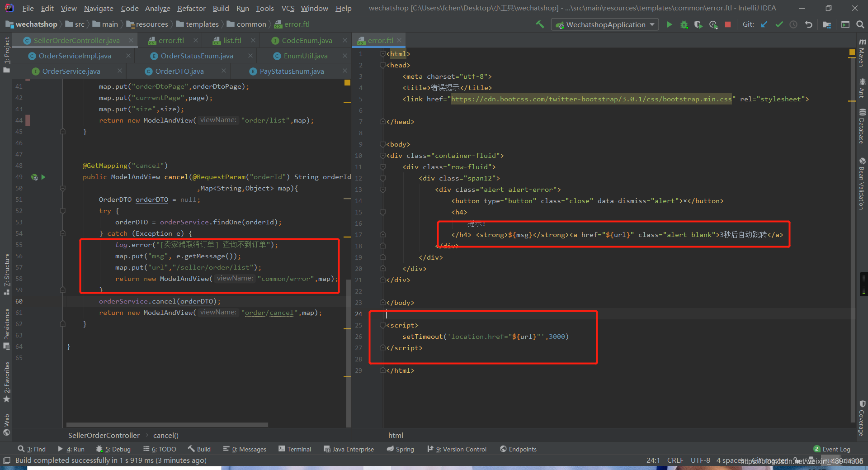
Task: Open Project tool window sidebar
Action: pyautogui.click(x=6, y=54)
